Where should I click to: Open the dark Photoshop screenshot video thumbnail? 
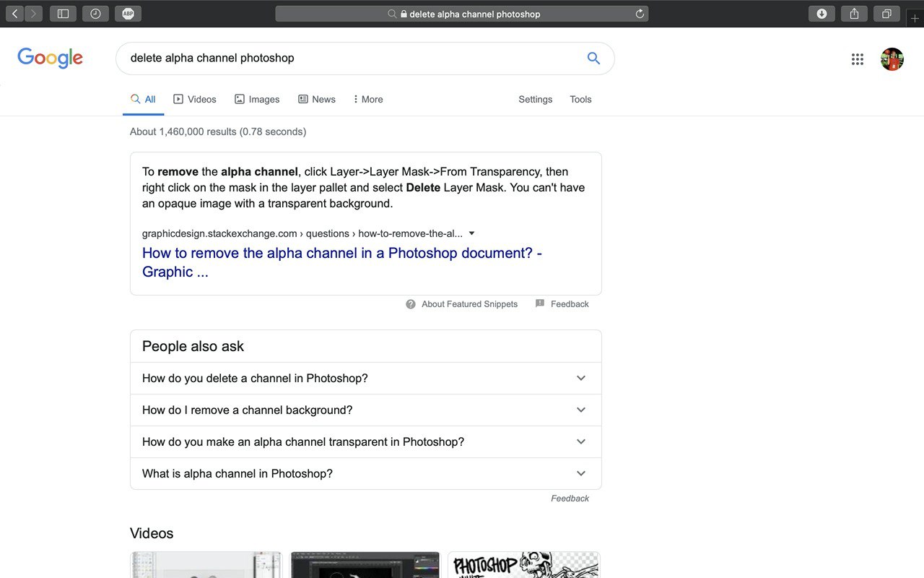click(x=365, y=565)
